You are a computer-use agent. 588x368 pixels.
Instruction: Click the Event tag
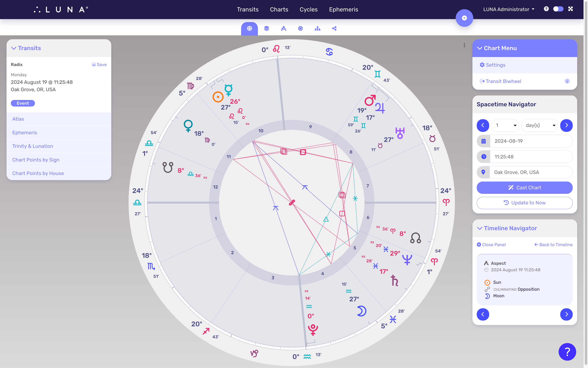click(x=23, y=103)
